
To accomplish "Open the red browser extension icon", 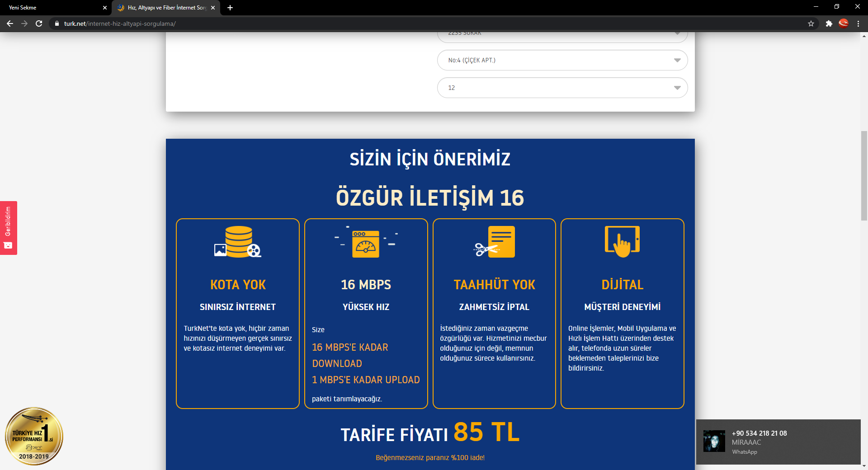I will coord(844,23).
